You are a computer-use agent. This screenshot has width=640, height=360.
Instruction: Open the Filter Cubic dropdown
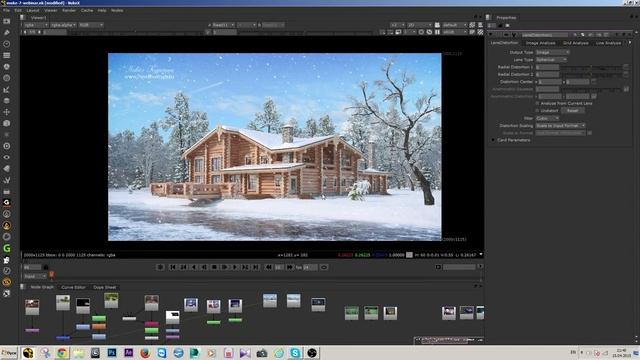tap(547, 118)
